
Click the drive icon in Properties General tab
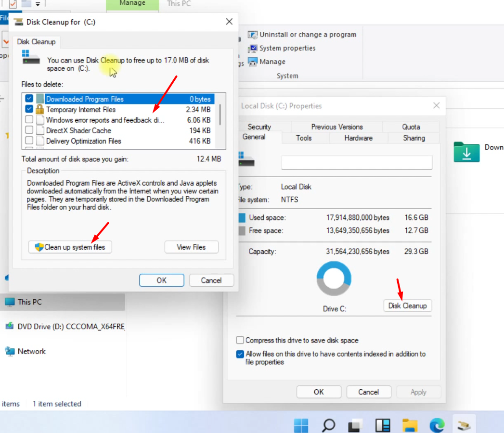click(x=246, y=159)
